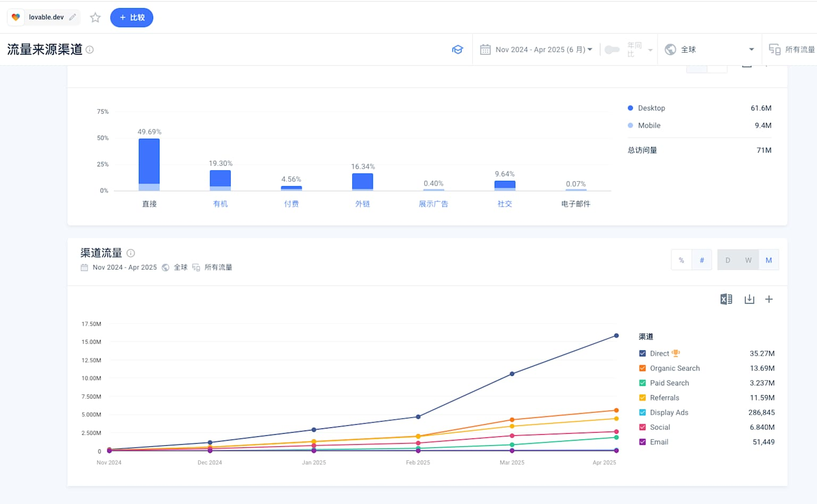Screen dimensions: 817x504
Task: Click the plus add-to-dashboard icon
Action: click(x=769, y=299)
